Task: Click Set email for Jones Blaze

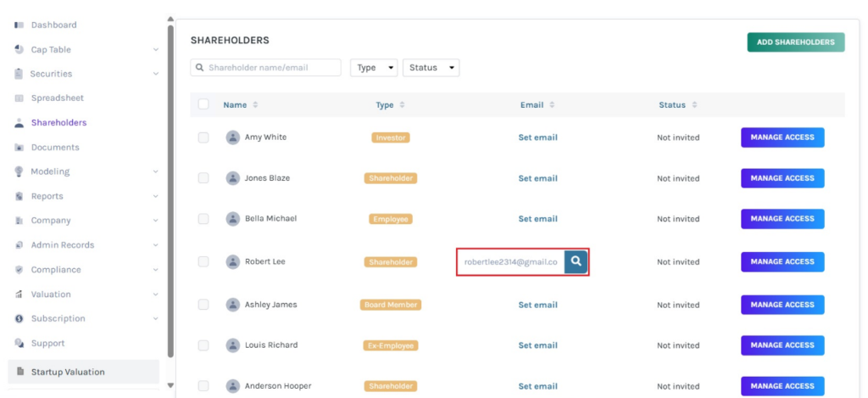Action: tap(537, 178)
